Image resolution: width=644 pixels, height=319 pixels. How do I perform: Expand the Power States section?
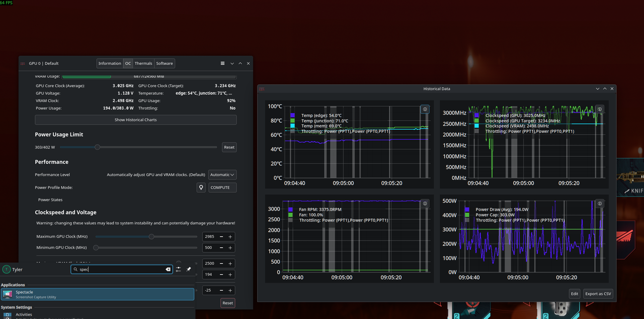coord(50,200)
